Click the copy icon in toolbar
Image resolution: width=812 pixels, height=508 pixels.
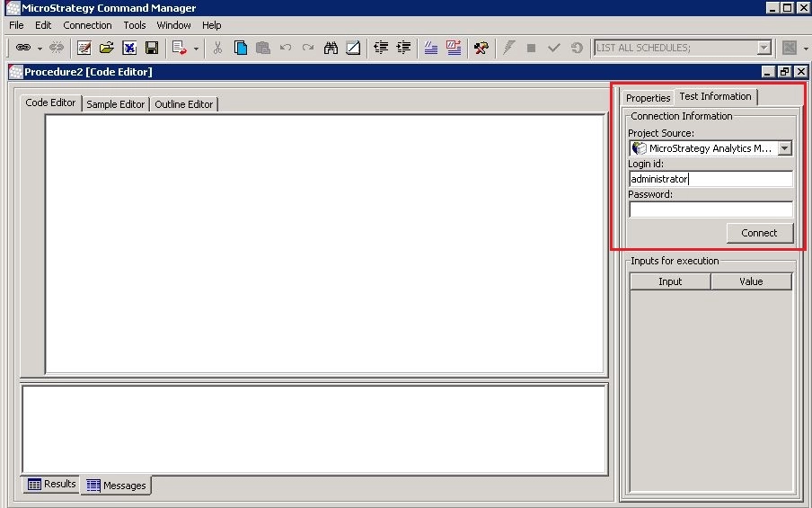click(241, 48)
